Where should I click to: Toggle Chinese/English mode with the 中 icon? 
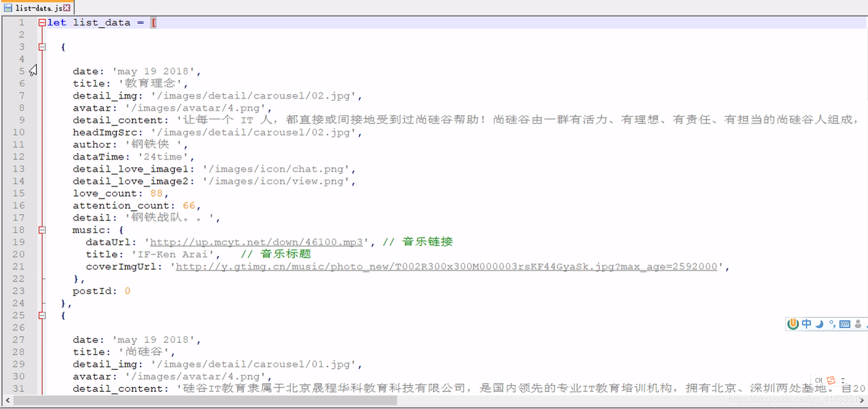(807, 324)
